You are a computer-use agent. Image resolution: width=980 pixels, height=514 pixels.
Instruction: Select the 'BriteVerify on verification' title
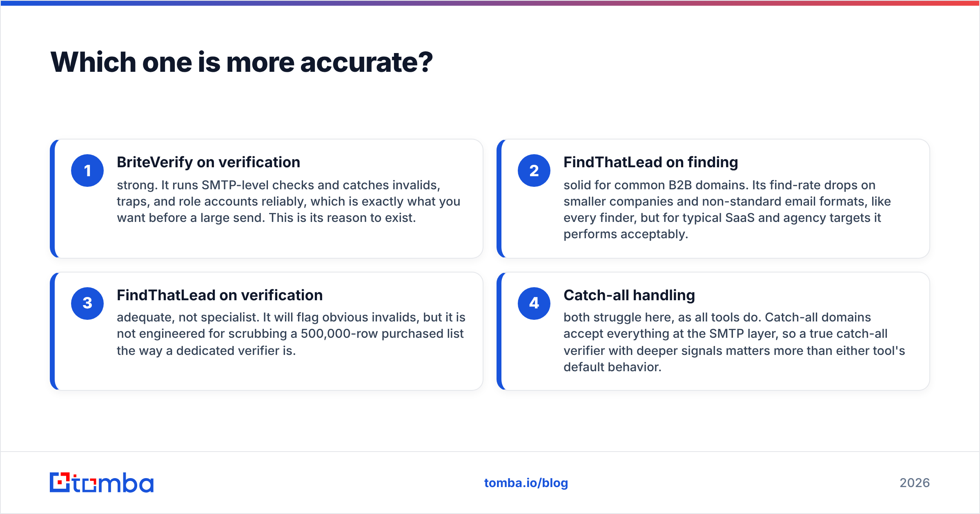point(208,162)
